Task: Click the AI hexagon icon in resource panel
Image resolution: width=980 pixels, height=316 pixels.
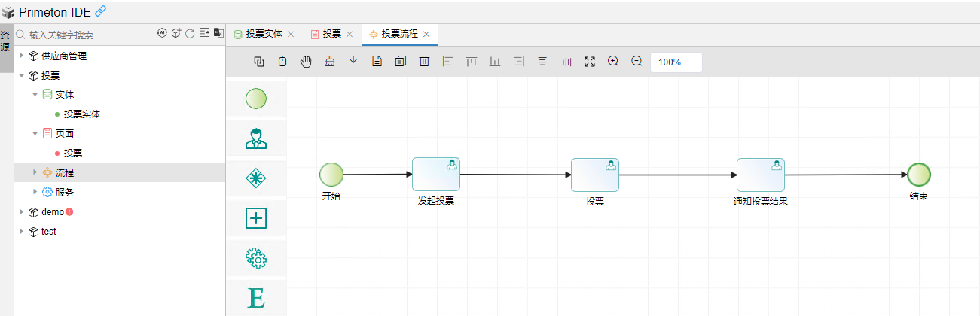Action: pos(162,33)
